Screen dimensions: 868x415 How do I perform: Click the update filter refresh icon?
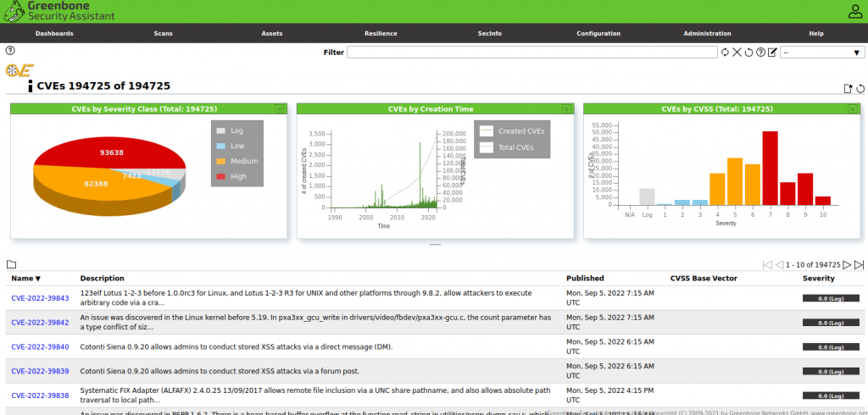pos(726,52)
